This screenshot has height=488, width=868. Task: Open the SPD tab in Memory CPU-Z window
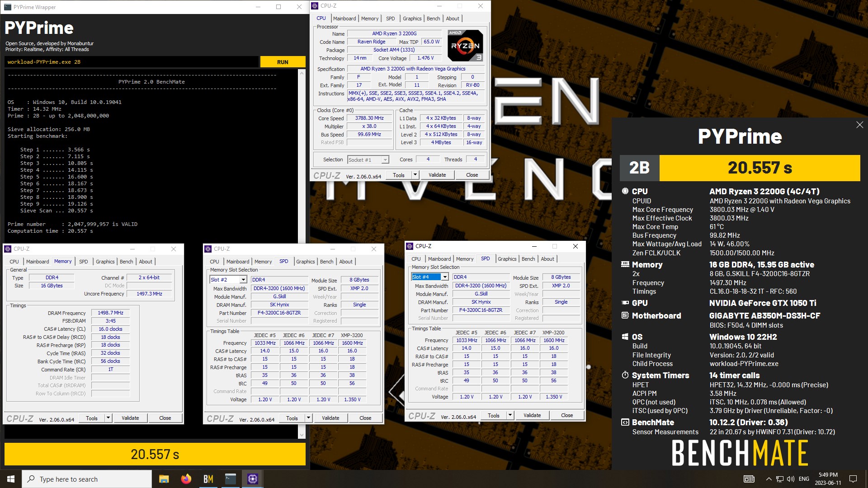coord(84,262)
